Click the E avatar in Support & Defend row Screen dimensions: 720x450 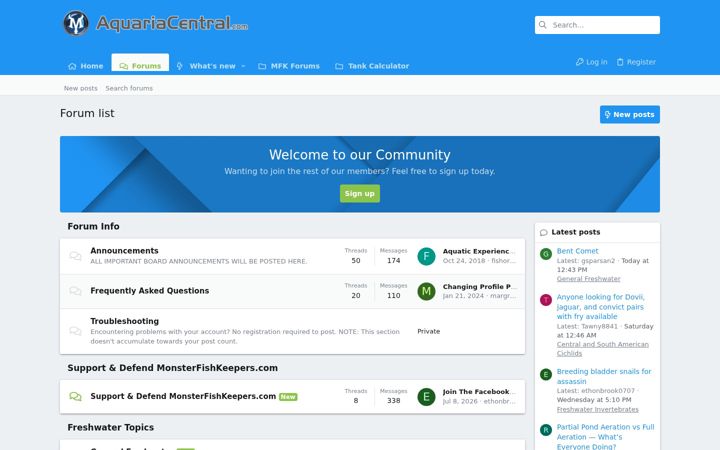[426, 397]
